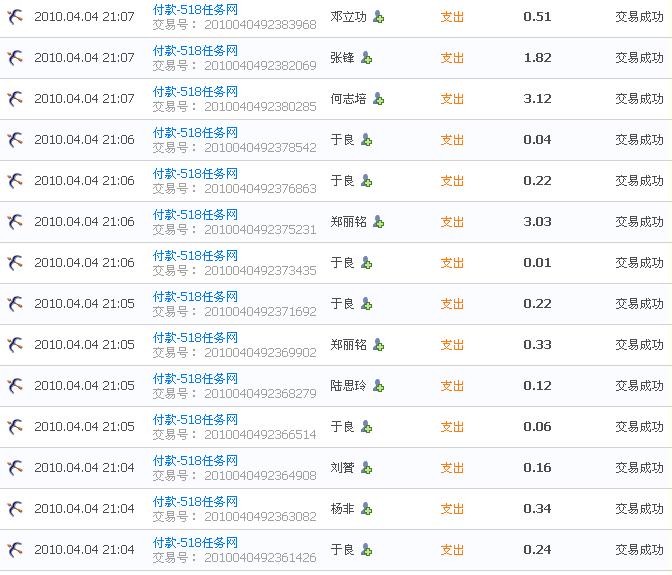The width and height of the screenshot is (672, 575).
Task: Open 付款-518任务网 link for transaction ending 383968
Action: (195, 9)
